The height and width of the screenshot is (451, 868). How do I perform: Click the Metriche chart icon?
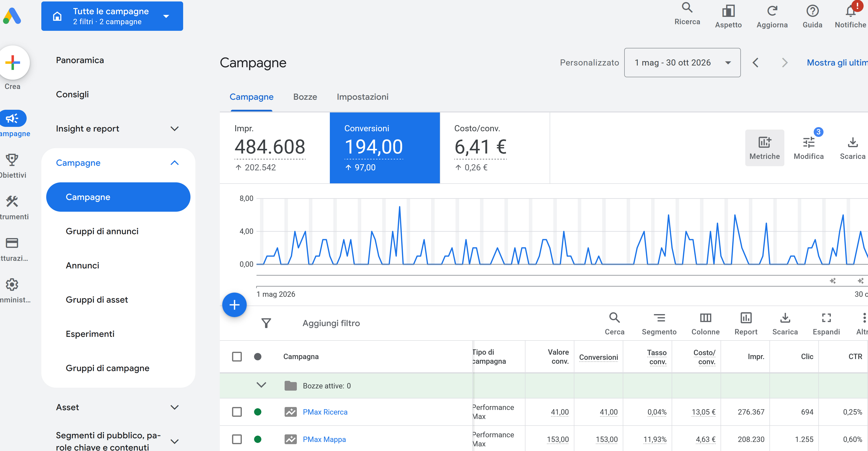click(x=764, y=142)
